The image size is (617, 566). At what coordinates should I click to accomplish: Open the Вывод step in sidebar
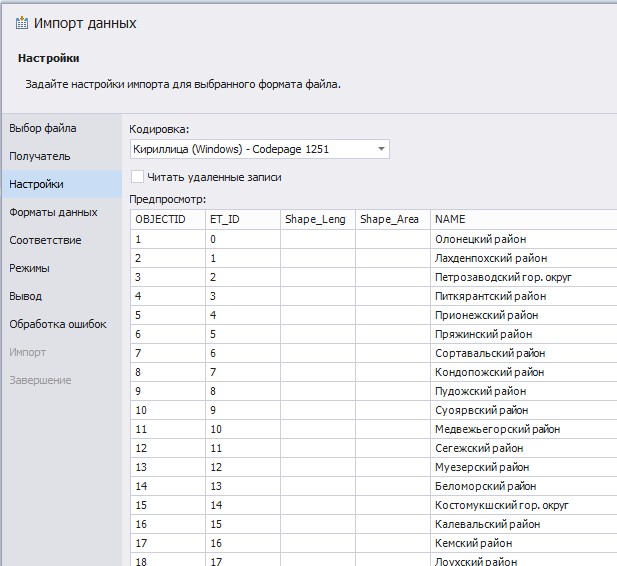(26, 296)
